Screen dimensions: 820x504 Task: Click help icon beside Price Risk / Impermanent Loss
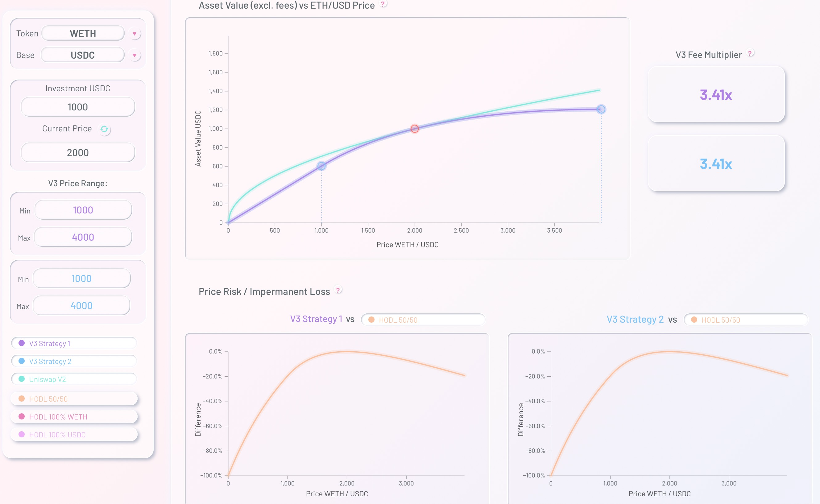(338, 290)
